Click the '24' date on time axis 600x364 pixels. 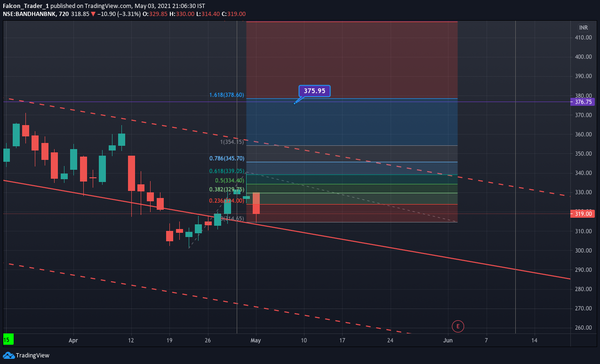[390, 340]
